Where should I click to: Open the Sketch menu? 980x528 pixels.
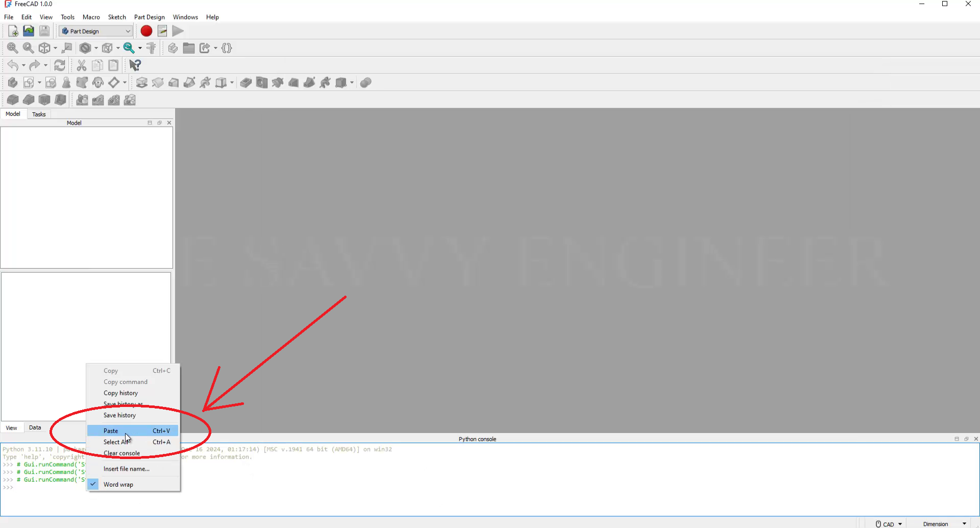coord(117,17)
